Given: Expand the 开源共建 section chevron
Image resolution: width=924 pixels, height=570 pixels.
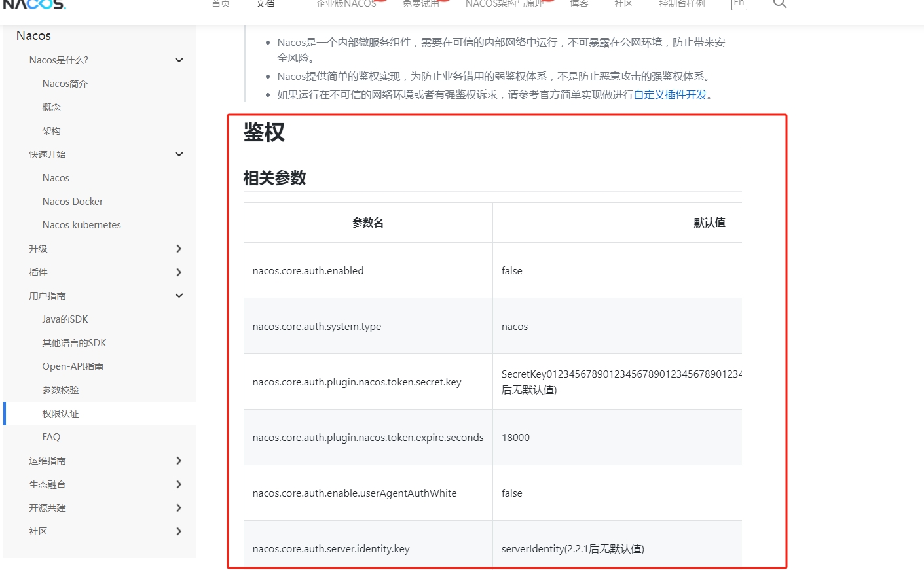Looking at the screenshot, I should pos(179,508).
